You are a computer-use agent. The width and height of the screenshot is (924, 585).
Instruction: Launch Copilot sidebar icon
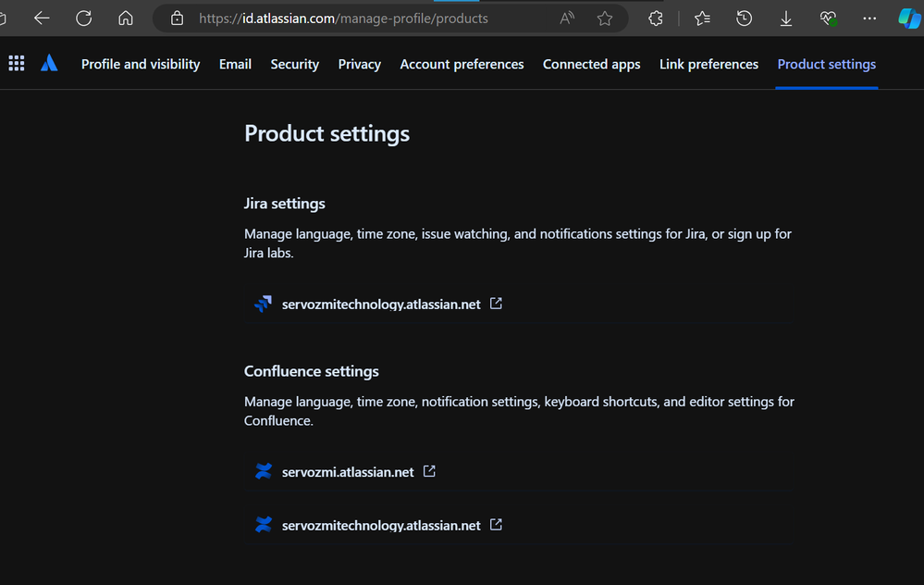[x=909, y=19]
